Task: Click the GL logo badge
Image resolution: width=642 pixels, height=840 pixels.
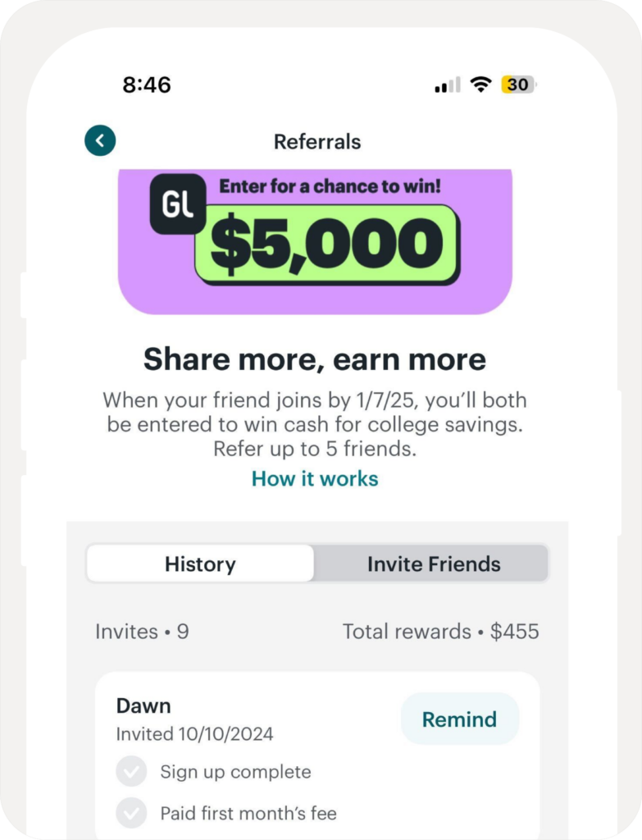Action: coord(178,204)
